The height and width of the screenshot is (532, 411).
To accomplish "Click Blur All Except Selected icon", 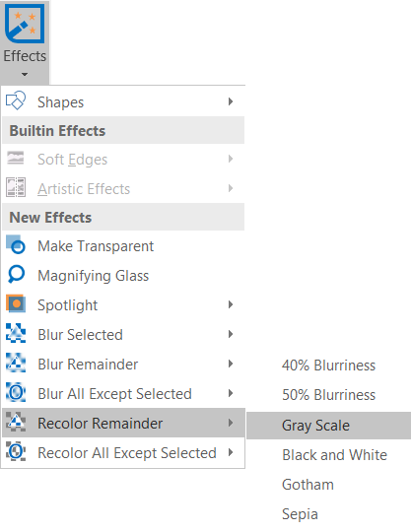I will coord(16,392).
